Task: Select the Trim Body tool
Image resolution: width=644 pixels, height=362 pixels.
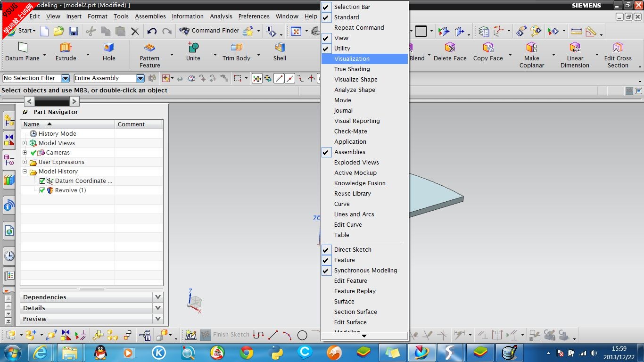Action: pos(236,52)
